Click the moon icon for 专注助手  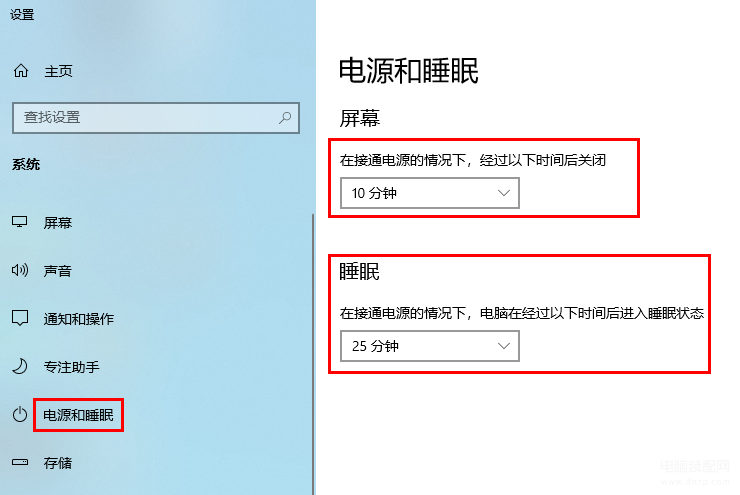click(x=20, y=367)
